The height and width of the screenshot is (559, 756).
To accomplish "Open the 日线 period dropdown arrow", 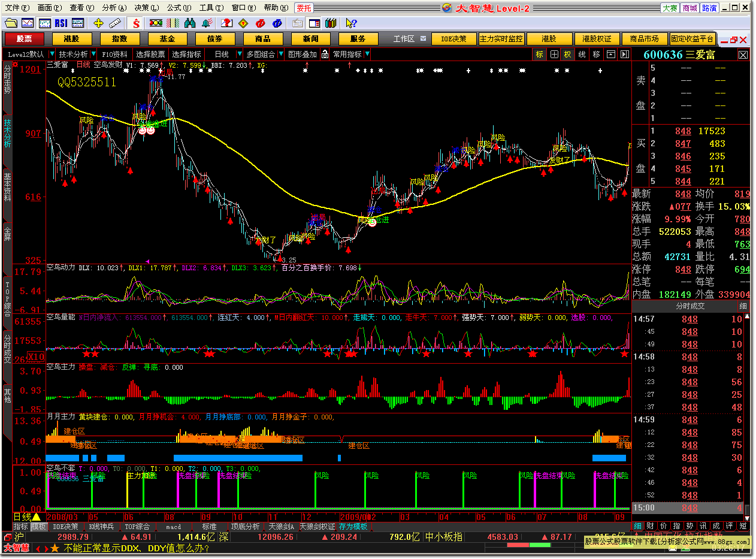I will click(x=240, y=54).
